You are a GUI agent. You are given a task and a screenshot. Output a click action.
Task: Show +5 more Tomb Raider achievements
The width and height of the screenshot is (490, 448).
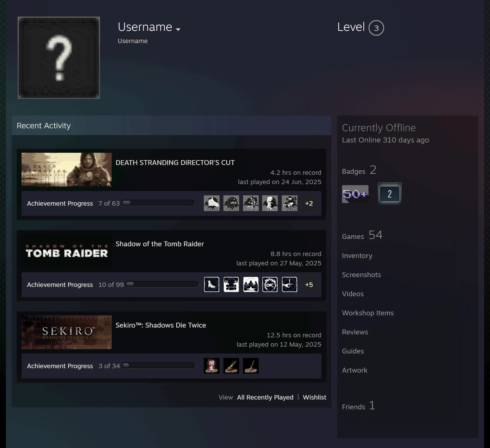[x=309, y=285]
